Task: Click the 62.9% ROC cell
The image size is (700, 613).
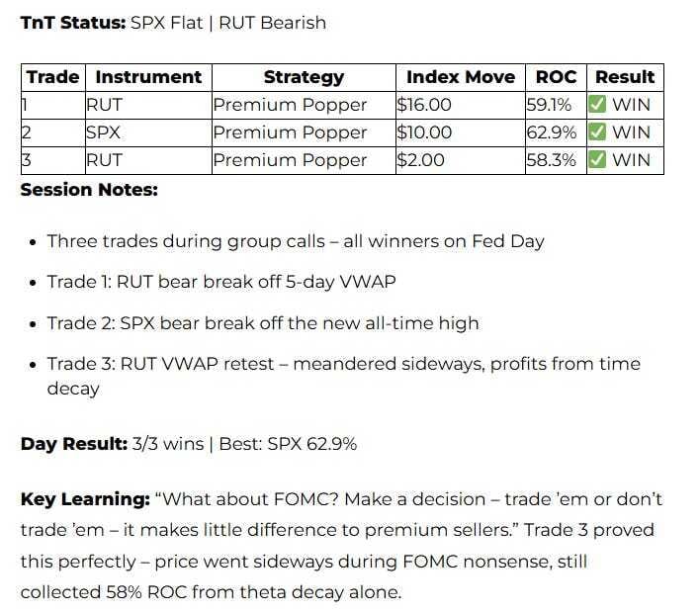Action: tap(551, 132)
